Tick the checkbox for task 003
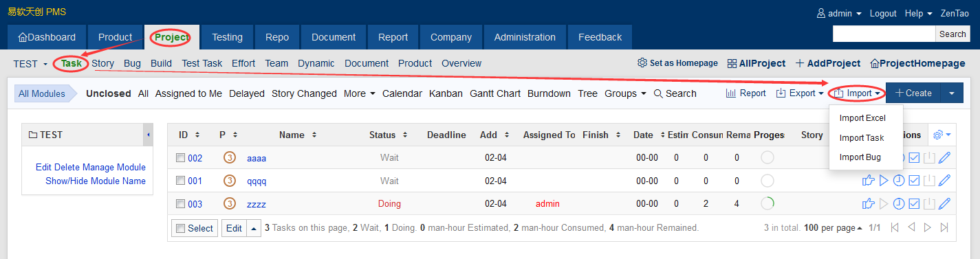This screenshot has height=259, width=980. 180,204
